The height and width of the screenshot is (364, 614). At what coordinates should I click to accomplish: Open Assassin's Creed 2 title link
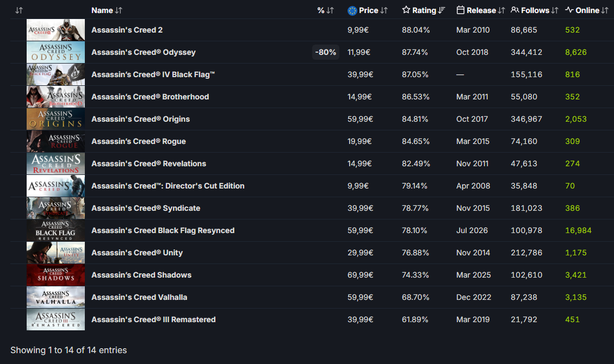(127, 30)
